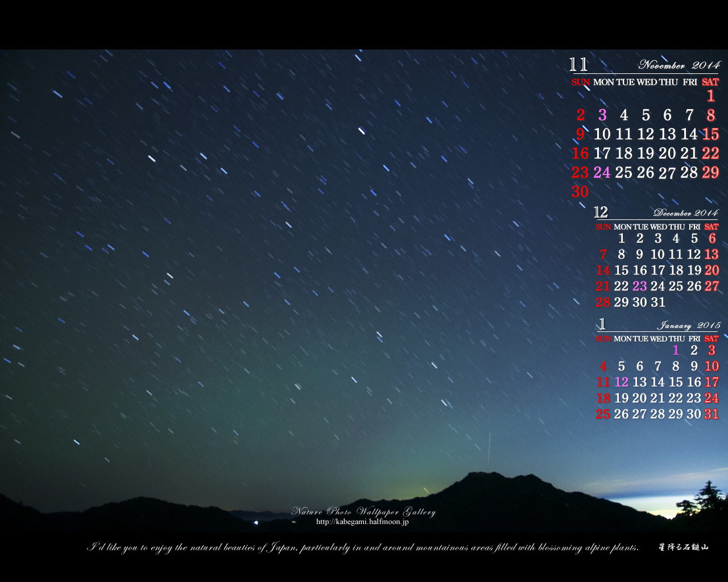Click the SUN header in November calendar
728x582 pixels.
(581, 82)
